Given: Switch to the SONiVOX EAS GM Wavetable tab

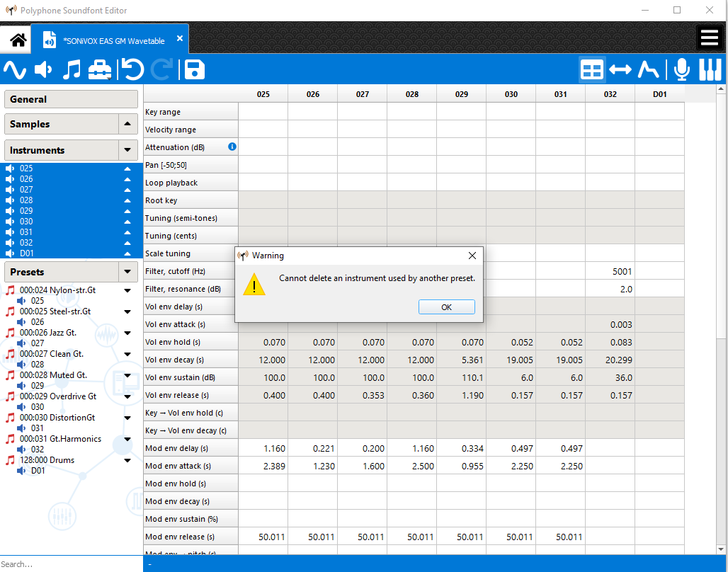Looking at the screenshot, I should click(110, 40).
